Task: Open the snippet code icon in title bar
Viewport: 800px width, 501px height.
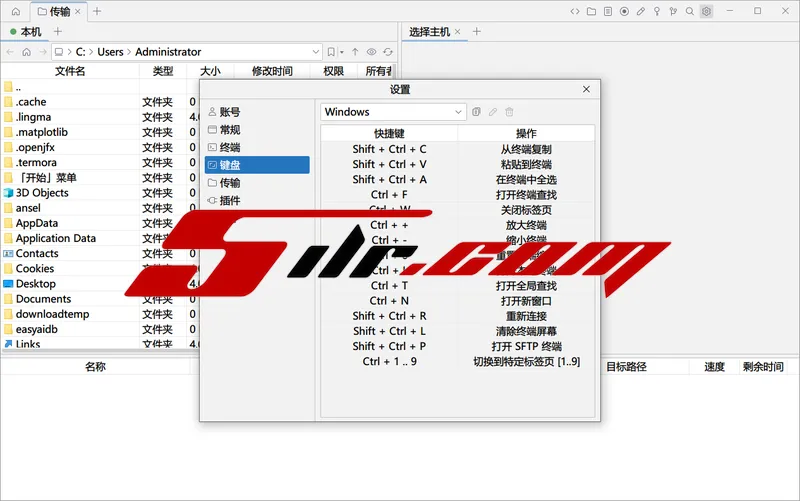Action: pyautogui.click(x=575, y=11)
